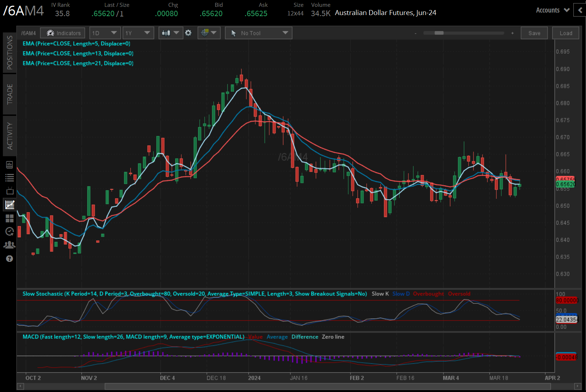This screenshot has height=392, width=586.
Task: Open the list icon in the left sidebar
Action: (x=10, y=178)
